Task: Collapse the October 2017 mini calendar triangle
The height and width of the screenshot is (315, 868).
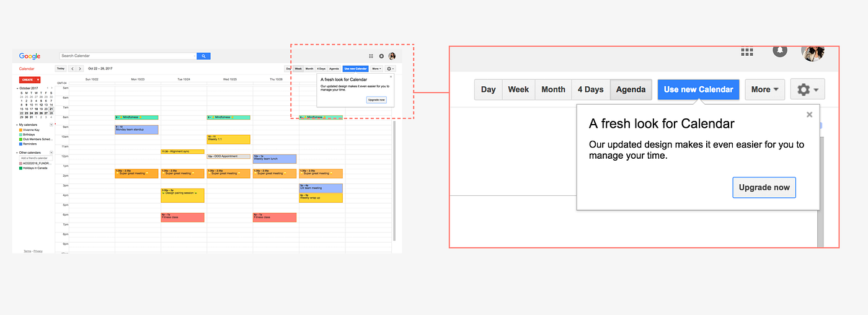Action: point(17,88)
